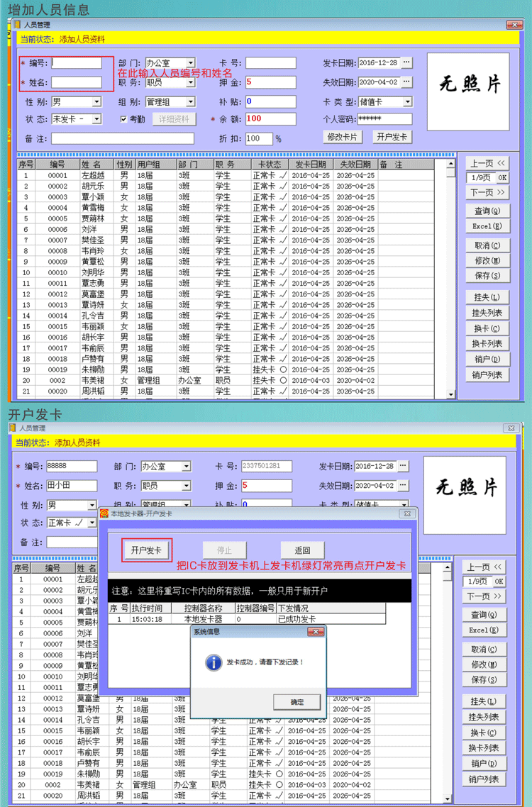Click the 余额 field showing 100
Image resolution: width=532 pixels, height=807 pixels.
coord(271,119)
